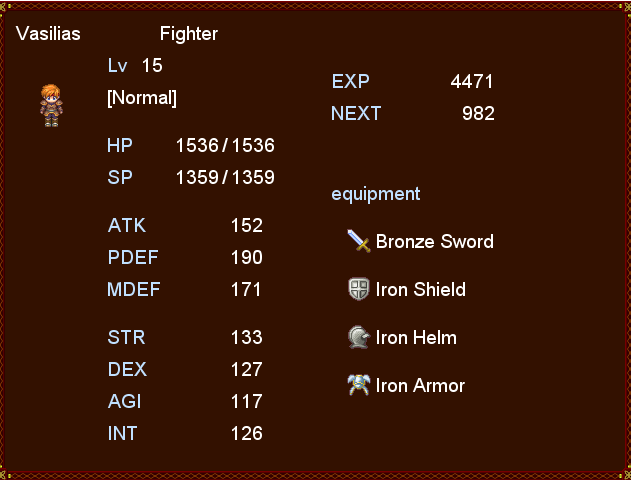The width and height of the screenshot is (631, 480).
Task: Click the equipment section heading
Action: tap(376, 195)
